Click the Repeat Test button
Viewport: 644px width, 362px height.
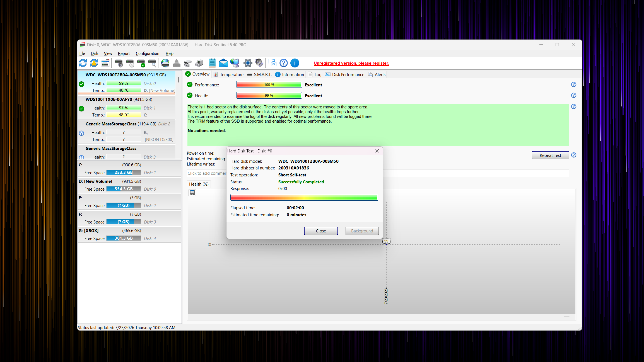click(x=550, y=156)
